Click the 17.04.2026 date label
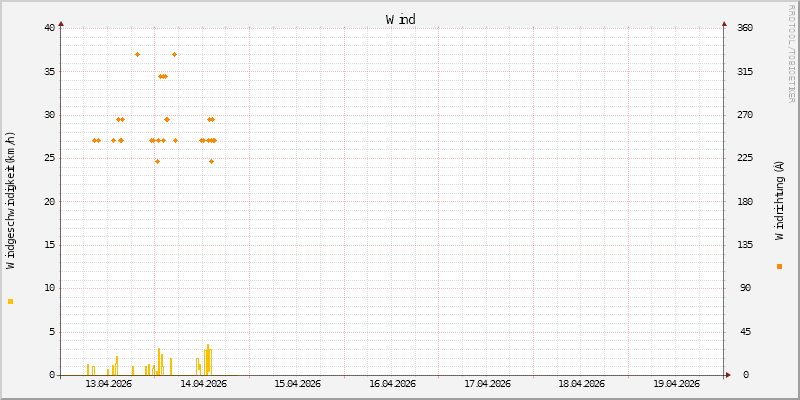 (487, 383)
